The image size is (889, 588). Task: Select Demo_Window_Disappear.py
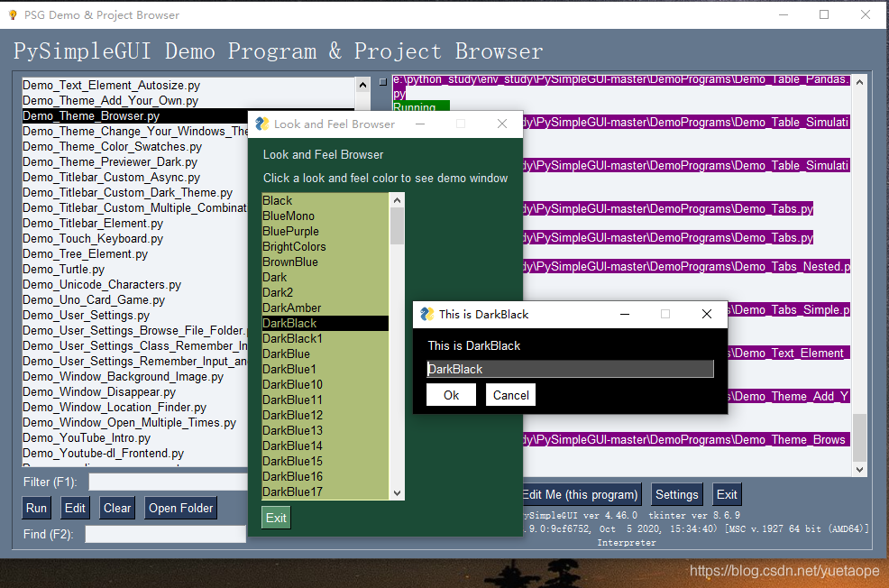135,391
